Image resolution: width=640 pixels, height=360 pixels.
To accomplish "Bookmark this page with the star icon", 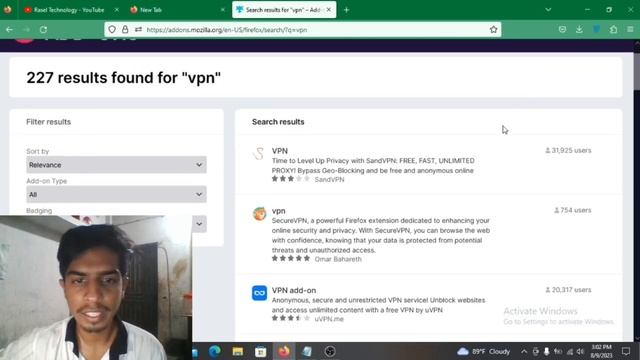I will (493, 29).
